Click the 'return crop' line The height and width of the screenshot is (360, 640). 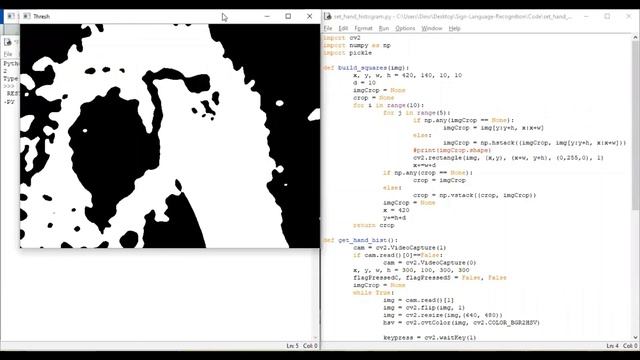373,225
